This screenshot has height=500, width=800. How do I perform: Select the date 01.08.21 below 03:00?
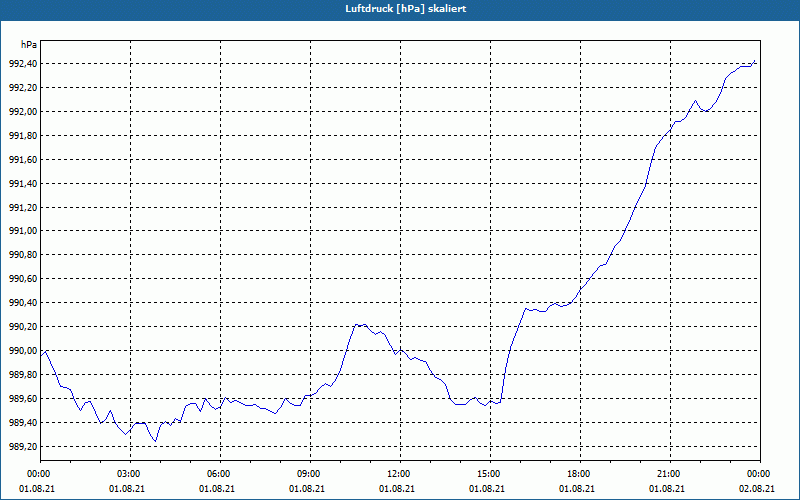[x=127, y=489]
